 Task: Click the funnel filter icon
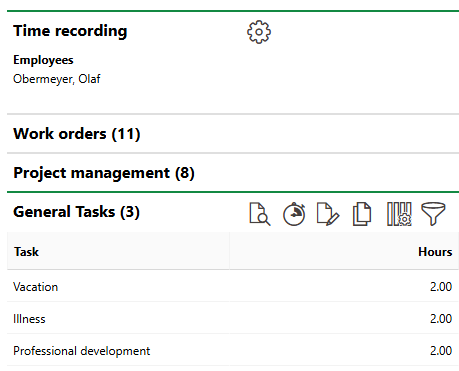coord(433,214)
